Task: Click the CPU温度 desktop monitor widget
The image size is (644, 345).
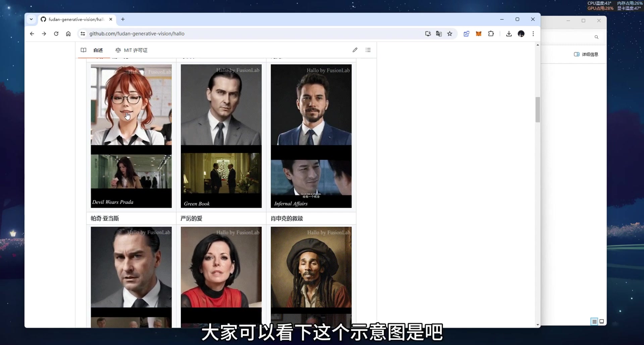Action: [x=599, y=3]
